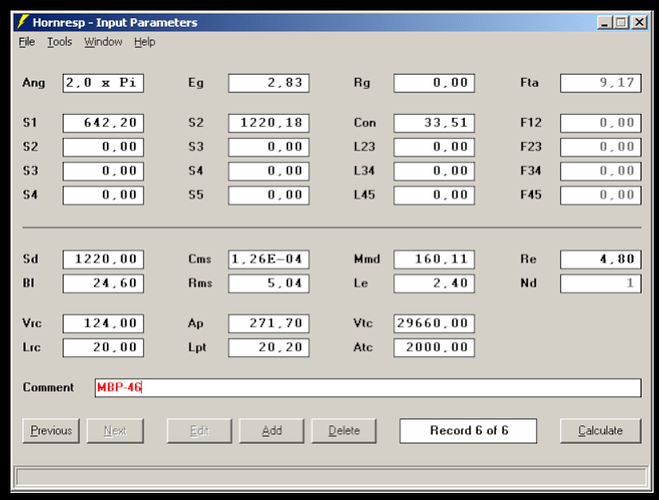The width and height of the screenshot is (659, 500).
Task: Click the Lrc field showing 20,00
Action: [103, 347]
